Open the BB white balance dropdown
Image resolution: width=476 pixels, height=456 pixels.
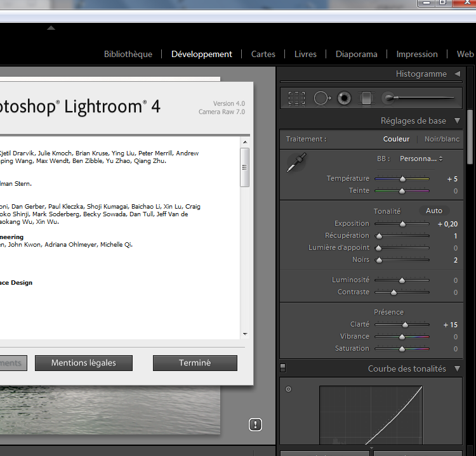421,159
